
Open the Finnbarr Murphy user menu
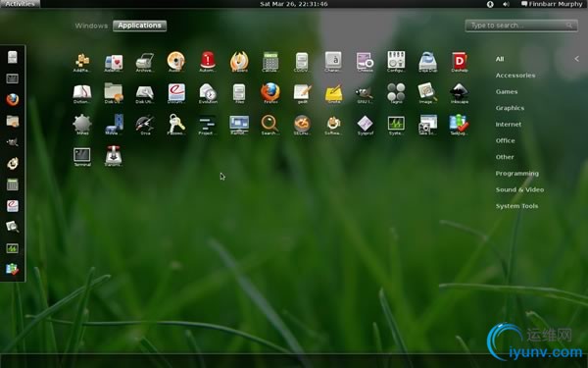(552, 4)
